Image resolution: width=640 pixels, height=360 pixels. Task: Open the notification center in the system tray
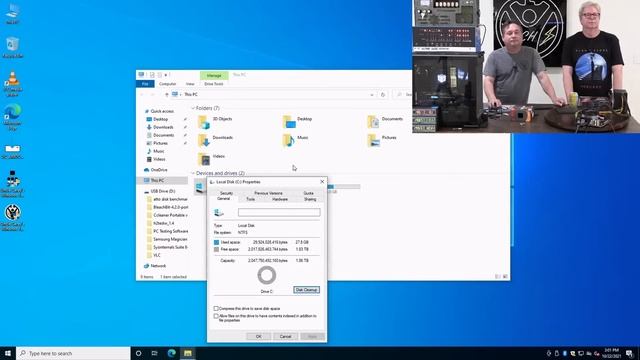point(629,353)
